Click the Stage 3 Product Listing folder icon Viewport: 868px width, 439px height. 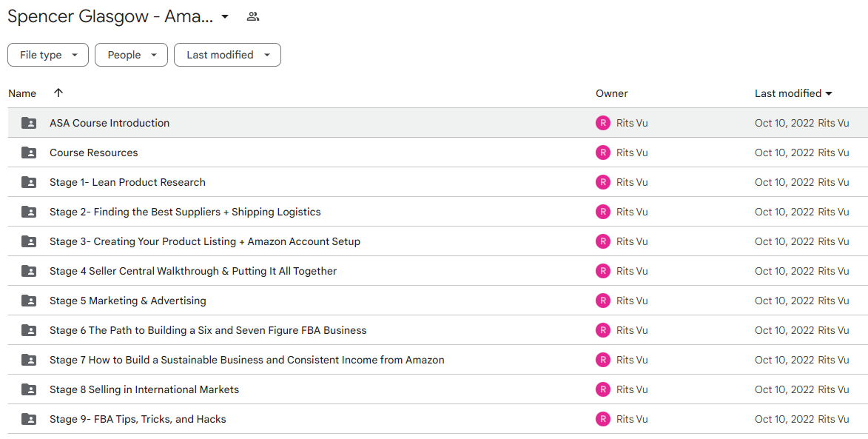(x=29, y=241)
